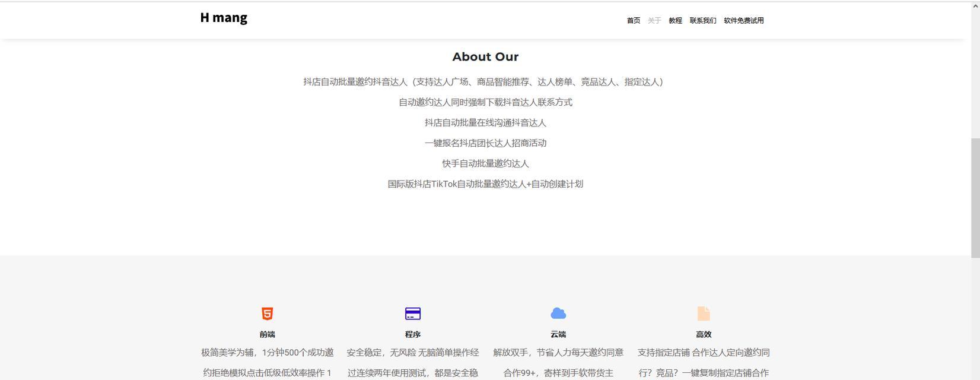Click description starting 安全稳定，无风险
Viewport: 980px width, 380px height.
click(413, 363)
